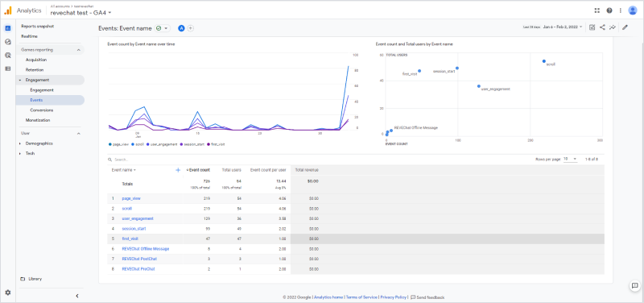
Task: Add a comparison with the plus icon
Action: point(191,28)
